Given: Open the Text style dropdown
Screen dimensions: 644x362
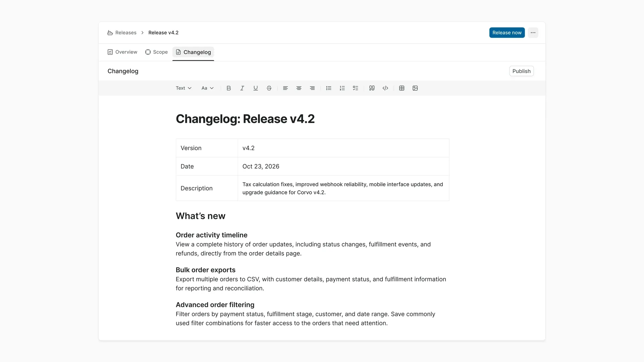Looking at the screenshot, I should tap(183, 88).
